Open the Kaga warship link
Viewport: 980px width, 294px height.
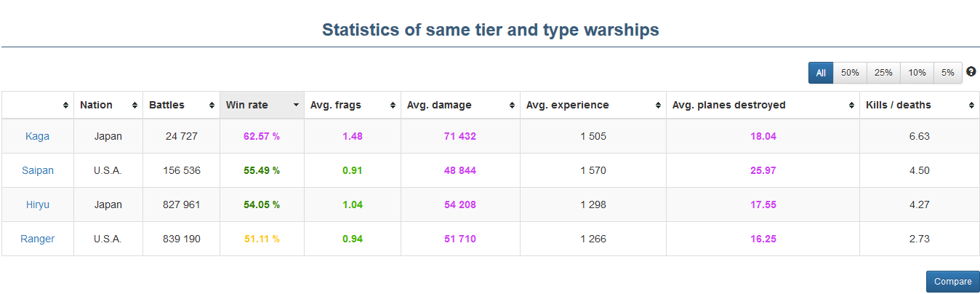pyautogui.click(x=37, y=136)
